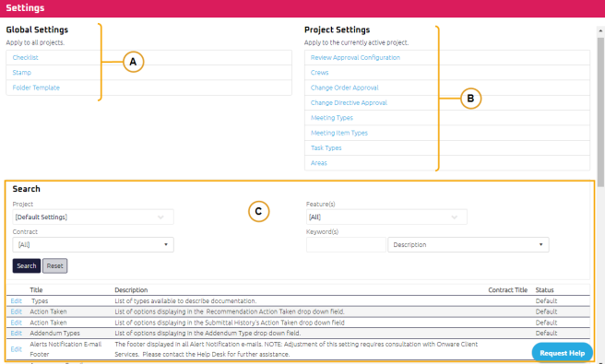Screen dimensions: 605x364
Task: Open the Task Types setting
Action: (326, 147)
